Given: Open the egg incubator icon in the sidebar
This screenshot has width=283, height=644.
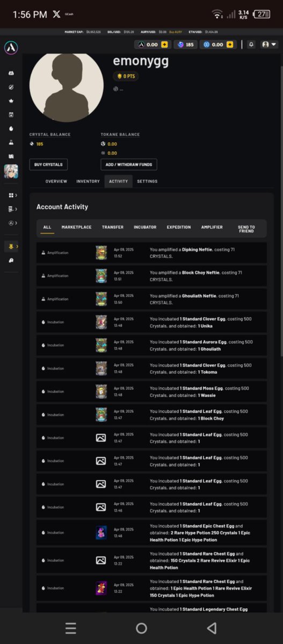Looking at the screenshot, I should click(x=11, y=128).
